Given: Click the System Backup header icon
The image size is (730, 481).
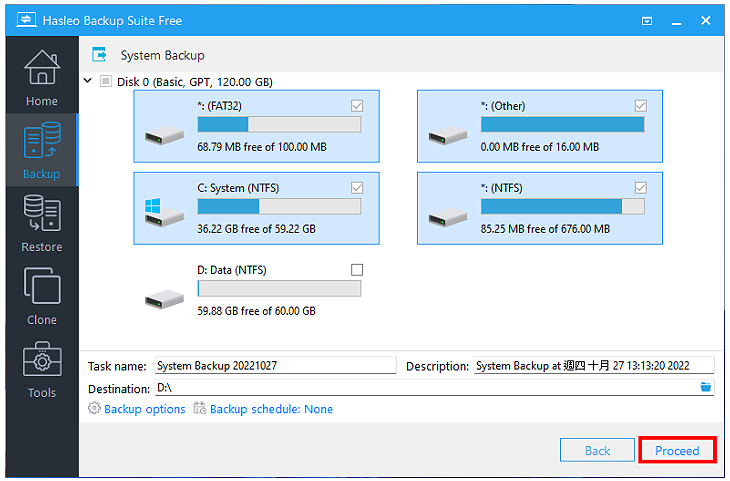Looking at the screenshot, I should pos(99,54).
